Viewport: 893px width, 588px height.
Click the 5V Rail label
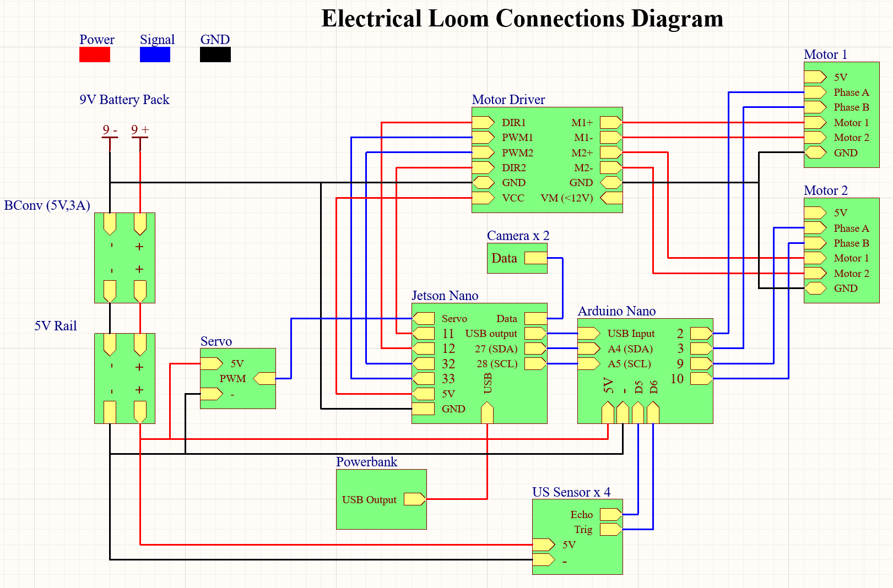click(x=56, y=325)
